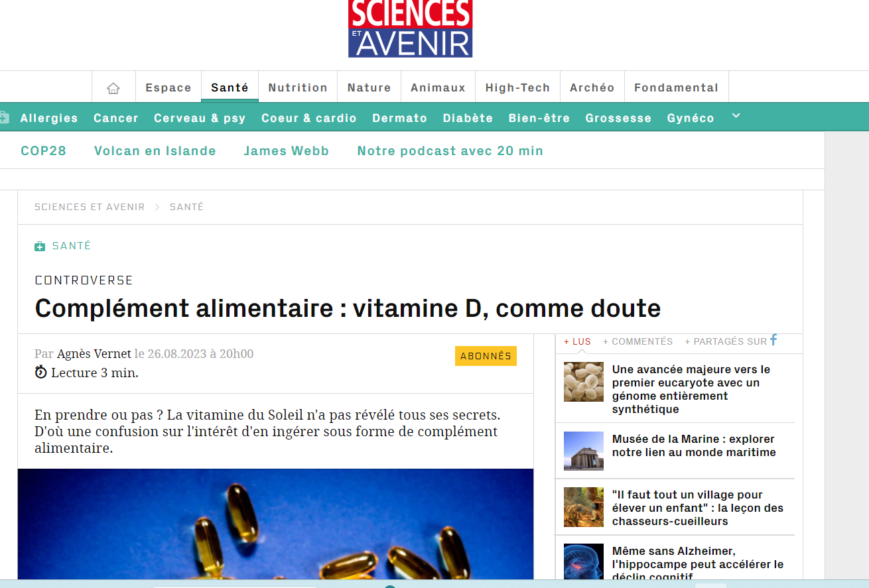This screenshot has width=869, height=588.
Task: Open the synthetic eukaryote article thumbnail
Action: click(x=584, y=382)
